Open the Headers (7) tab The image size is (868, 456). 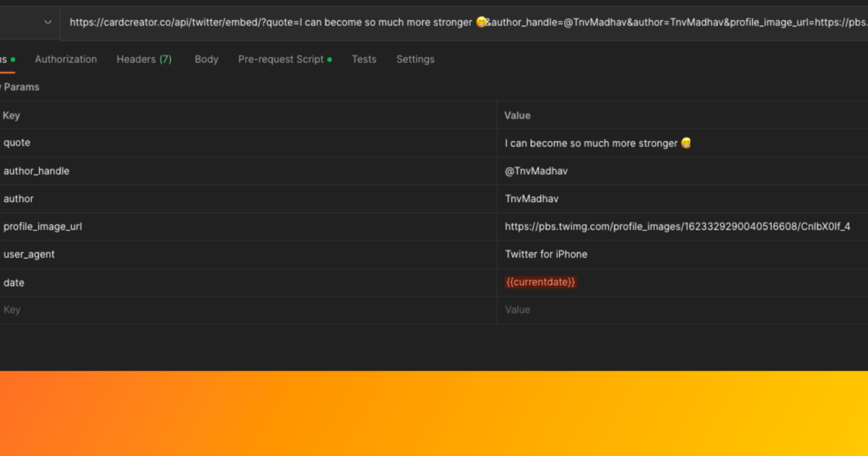coord(144,59)
